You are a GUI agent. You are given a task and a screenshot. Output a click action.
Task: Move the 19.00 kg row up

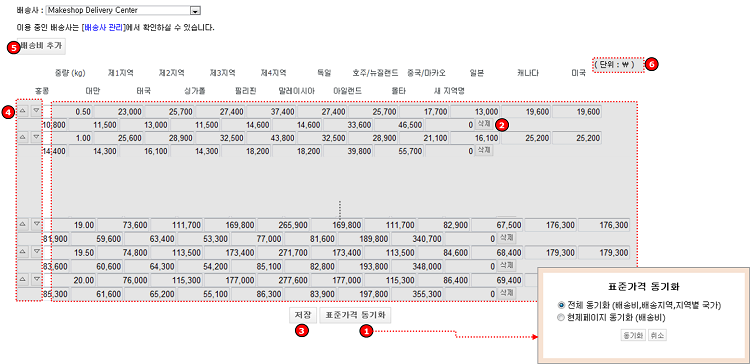[22, 223]
